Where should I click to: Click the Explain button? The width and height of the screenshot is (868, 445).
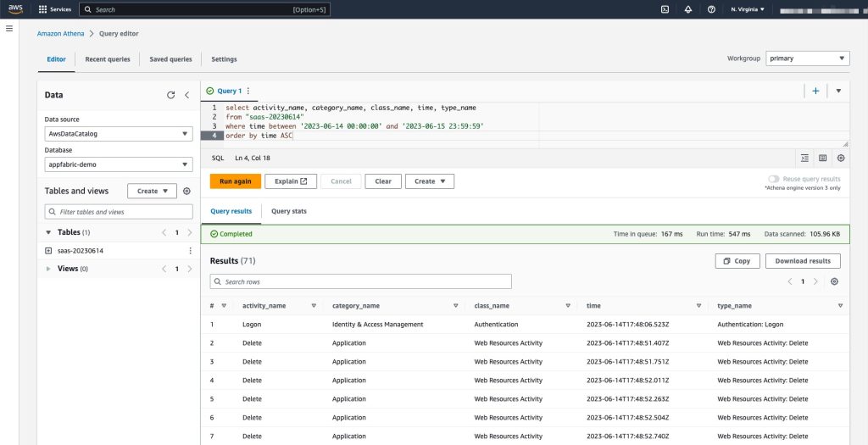point(291,181)
